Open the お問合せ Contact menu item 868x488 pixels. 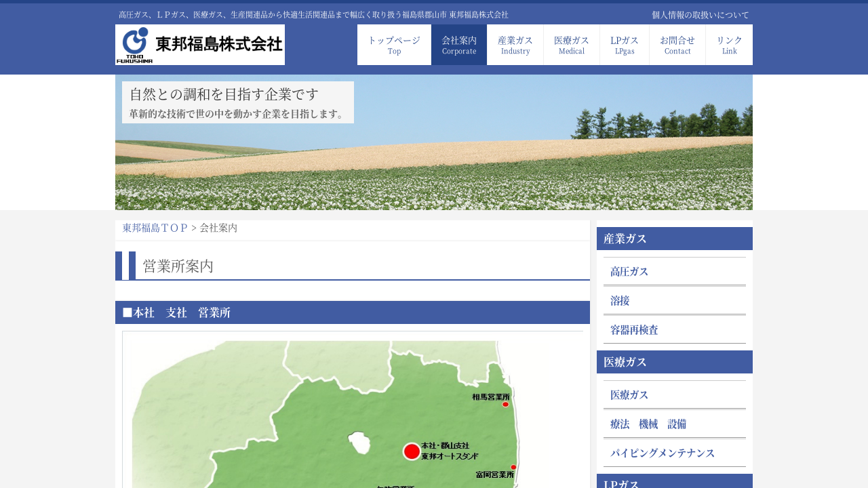[x=677, y=45]
